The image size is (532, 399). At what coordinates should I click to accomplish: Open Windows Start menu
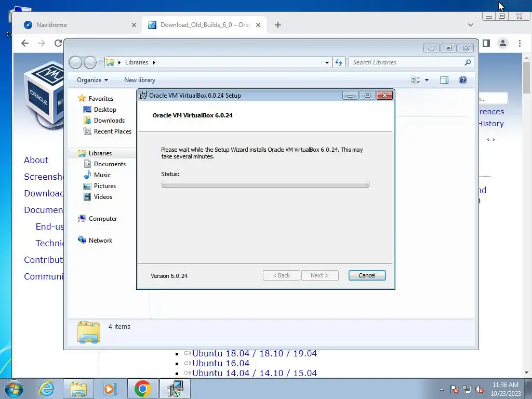pos(13,389)
